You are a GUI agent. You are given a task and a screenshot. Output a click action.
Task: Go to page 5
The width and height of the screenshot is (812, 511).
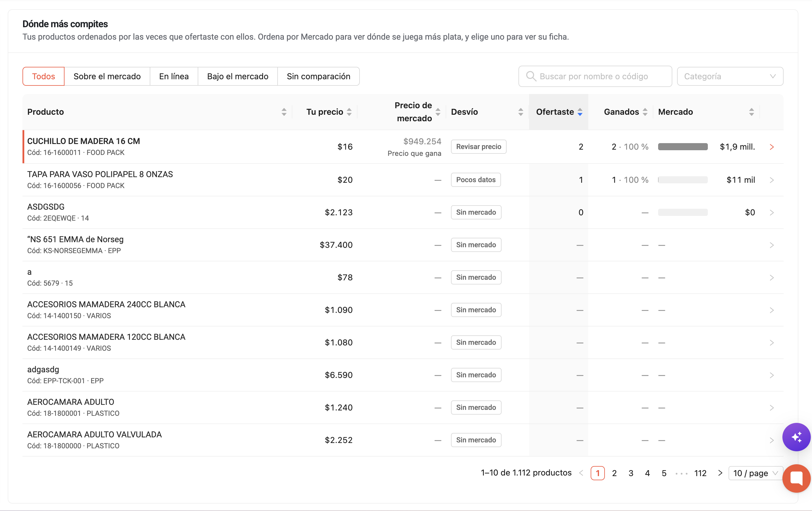pos(664,473)
